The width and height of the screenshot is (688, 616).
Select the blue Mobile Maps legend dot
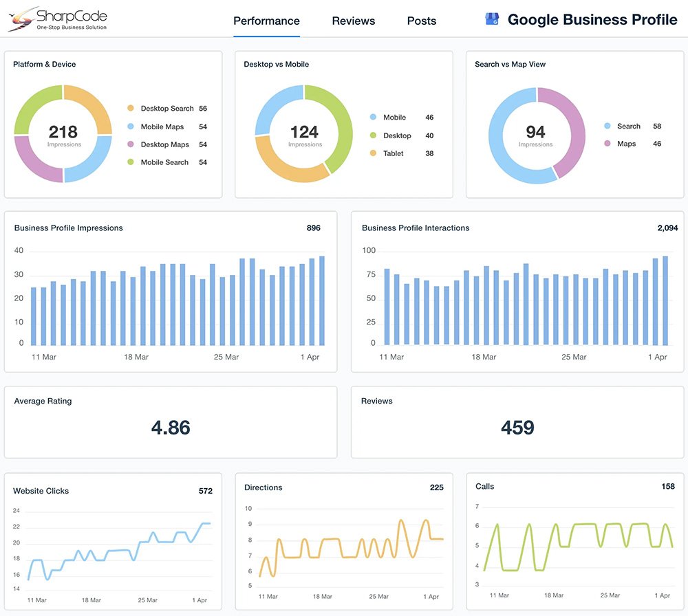130,127
